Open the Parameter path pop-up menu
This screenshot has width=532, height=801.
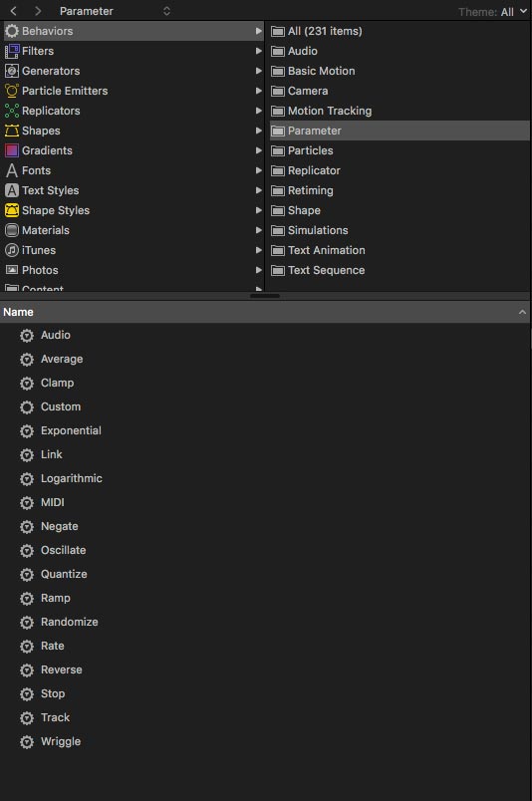coord(115,11)
